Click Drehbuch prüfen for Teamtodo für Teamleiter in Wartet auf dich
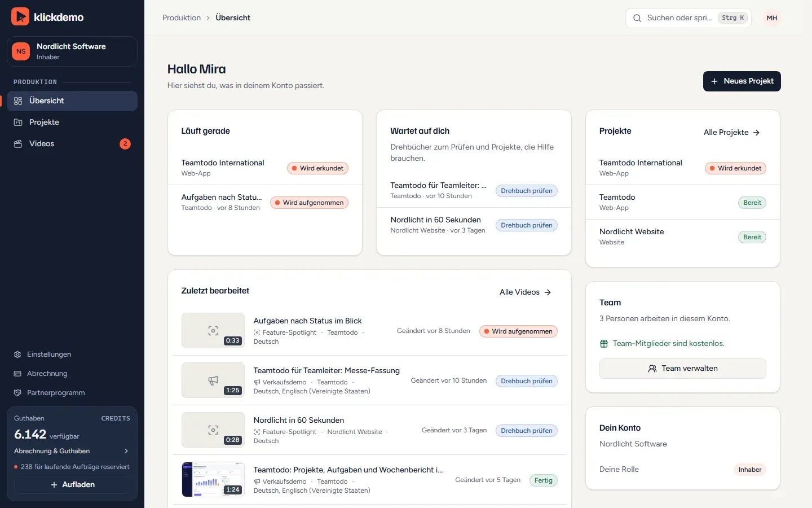This screenshot has width=812, height=508. coord(527,191)
